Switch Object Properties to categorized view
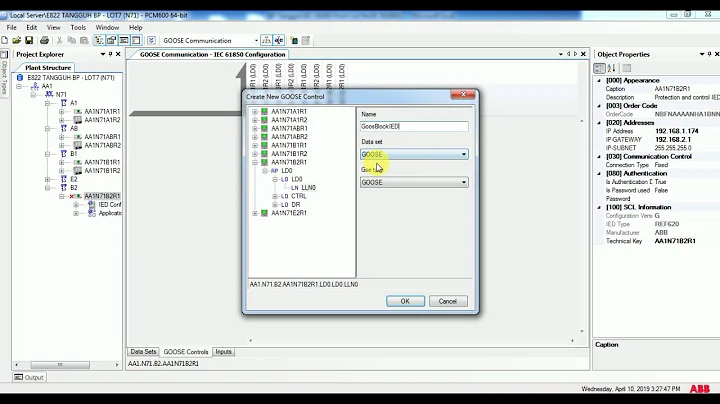Screen dimensions: 720x404 [x=599, y=68]
